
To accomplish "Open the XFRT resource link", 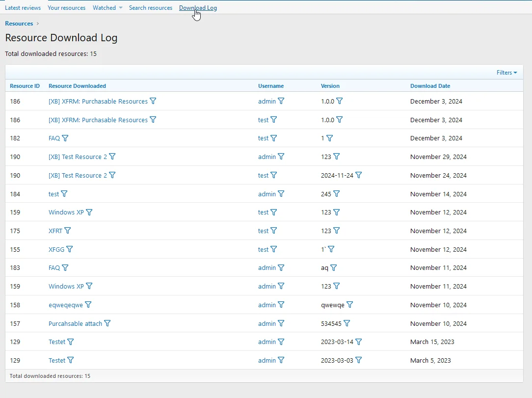I will click(x=55, y=231).
